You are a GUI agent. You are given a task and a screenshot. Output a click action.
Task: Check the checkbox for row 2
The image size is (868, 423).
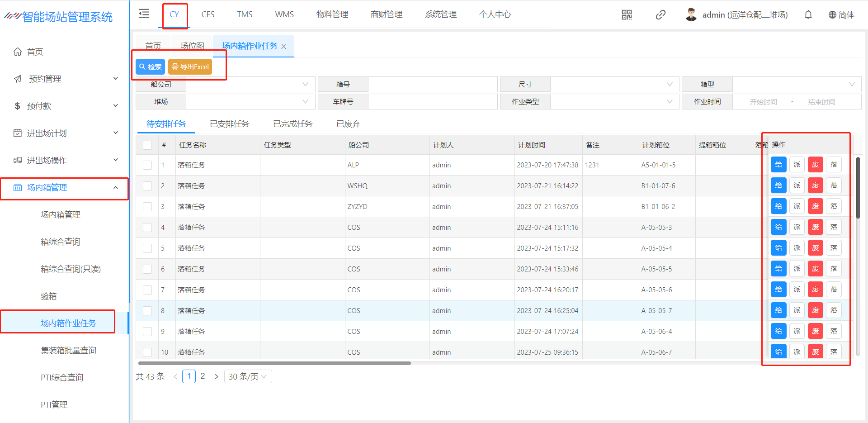147,186
